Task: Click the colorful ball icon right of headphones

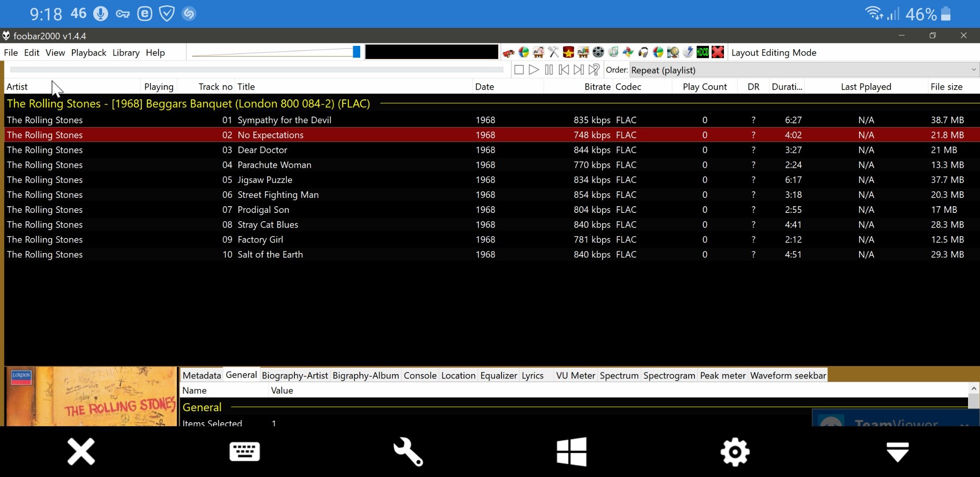Action: 658,53
